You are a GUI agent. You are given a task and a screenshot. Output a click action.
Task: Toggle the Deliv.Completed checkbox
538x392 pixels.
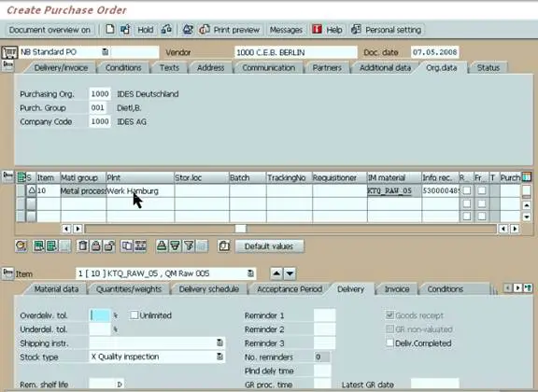389,343
